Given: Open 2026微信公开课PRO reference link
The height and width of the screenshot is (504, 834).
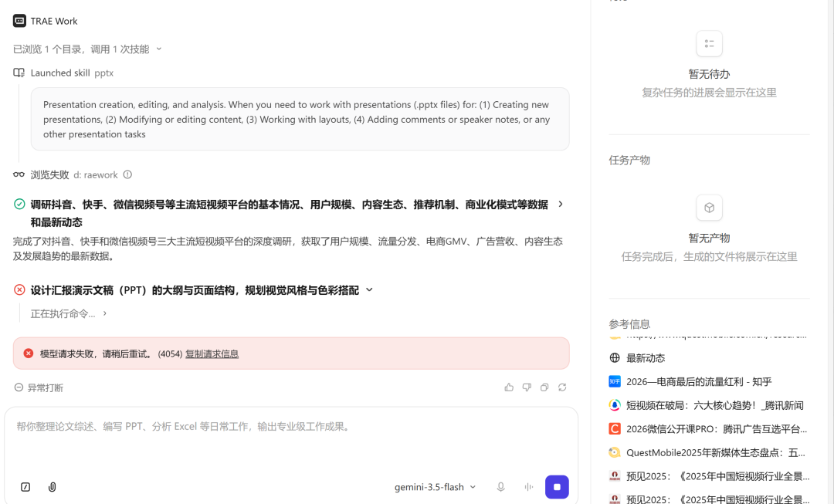Looking at the screenshot, I should [717, 428].
